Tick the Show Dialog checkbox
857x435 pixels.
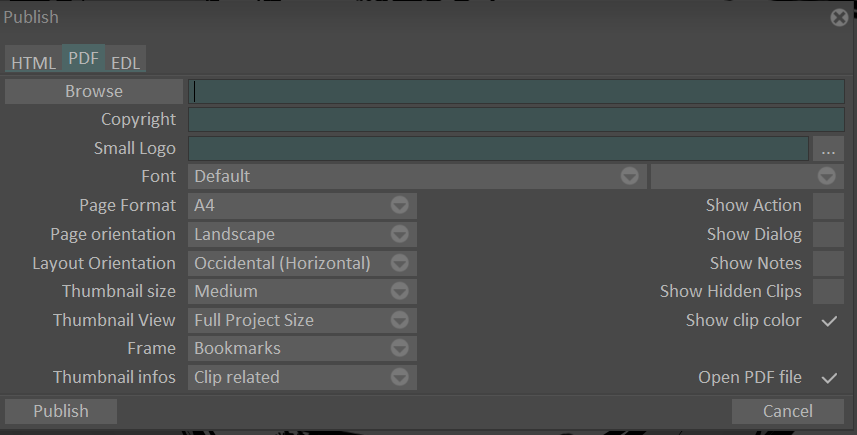point(829,234)
